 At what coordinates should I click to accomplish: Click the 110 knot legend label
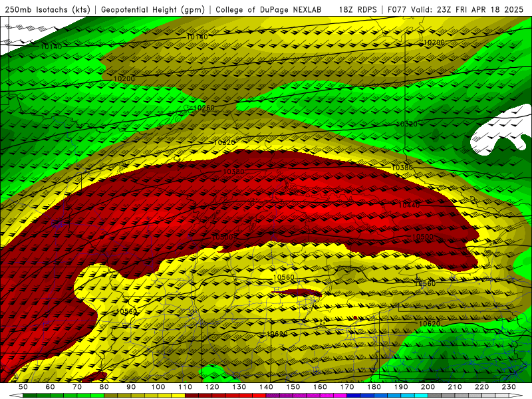click(x=185, y=387)
